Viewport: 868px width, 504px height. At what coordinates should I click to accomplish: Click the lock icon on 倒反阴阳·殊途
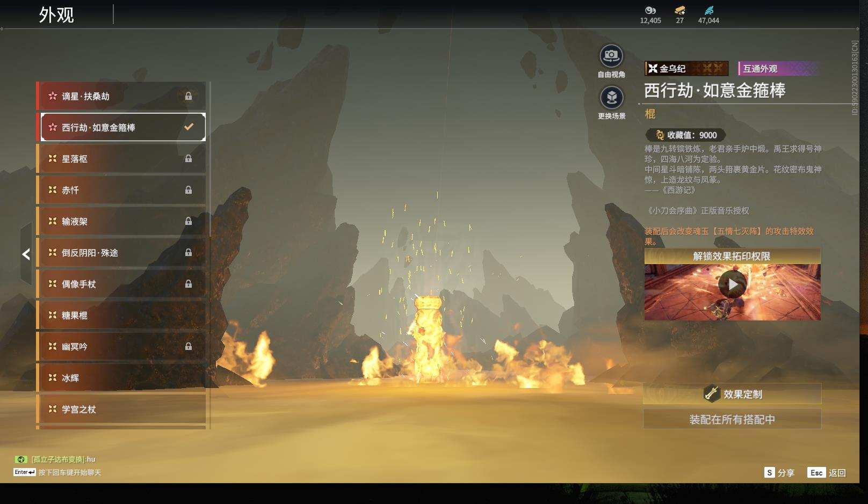click(x=189, y=252)
